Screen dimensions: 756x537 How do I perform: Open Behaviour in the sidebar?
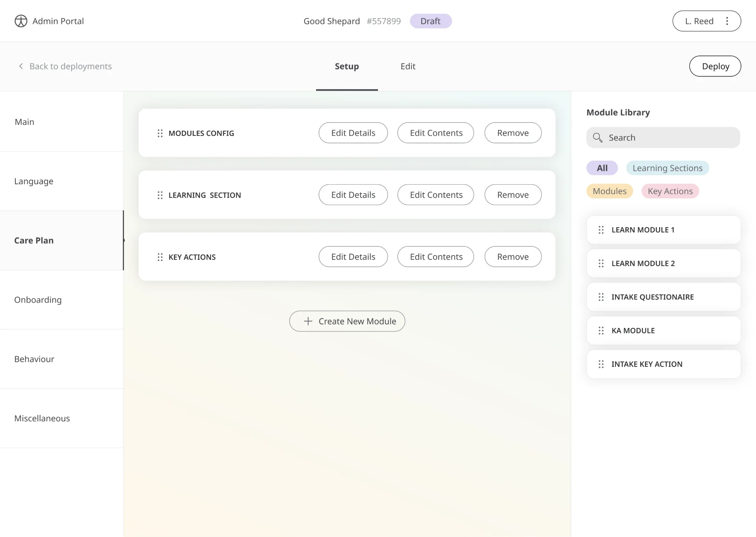click(x=62, y=359)
